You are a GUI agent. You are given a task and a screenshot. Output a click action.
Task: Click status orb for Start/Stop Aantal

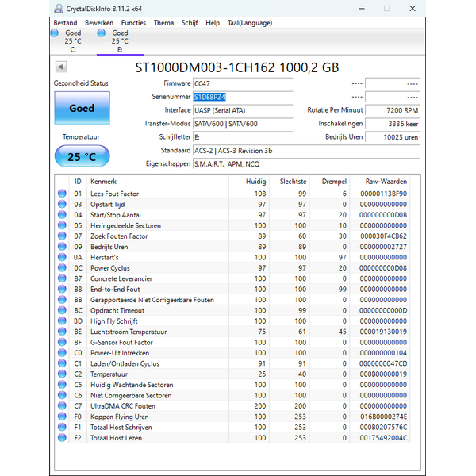pos(62,215)
